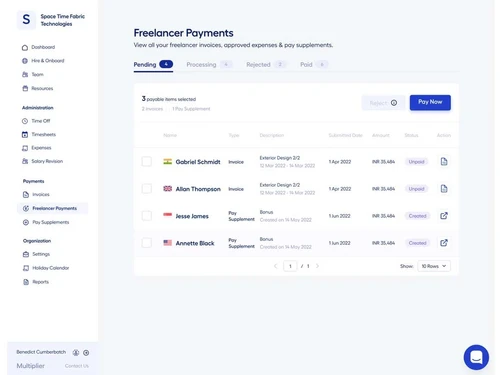Open the Contact Us link
The height and width of the screenshot is (375, 500).
click(x=77, y=366)
